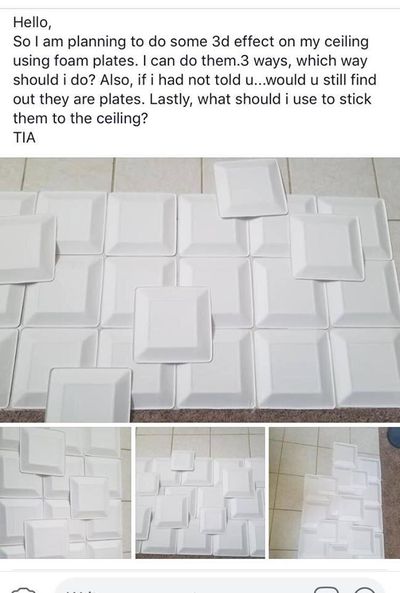Screen dimensions: 400x593
Task: Open the bottom-right plate arrangement thumbnail
Action: (x=335, y=492)
